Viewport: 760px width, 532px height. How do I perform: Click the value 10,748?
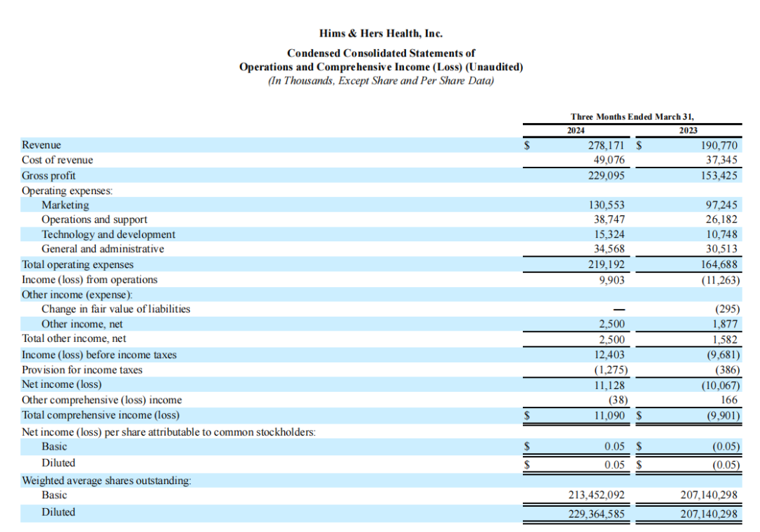coord(721,234)
